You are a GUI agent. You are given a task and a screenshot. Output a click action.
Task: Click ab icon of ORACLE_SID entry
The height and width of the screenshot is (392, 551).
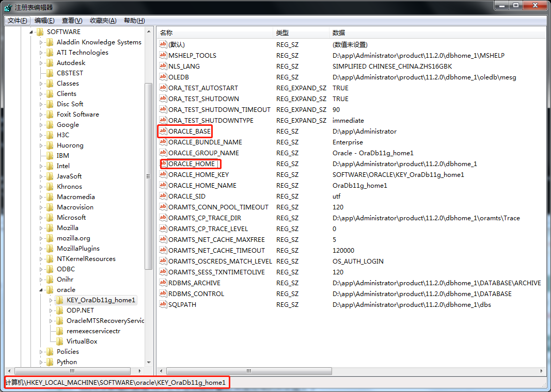point(163,196)
